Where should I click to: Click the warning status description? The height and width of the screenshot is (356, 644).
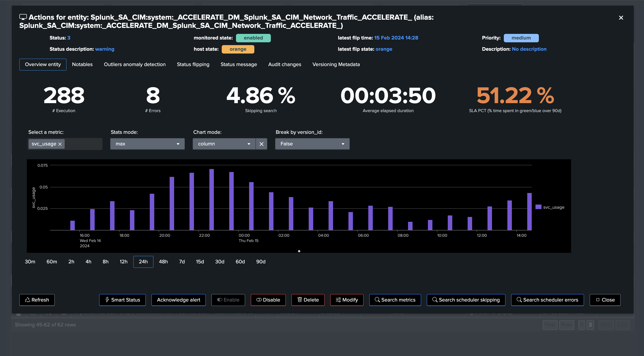105,49
